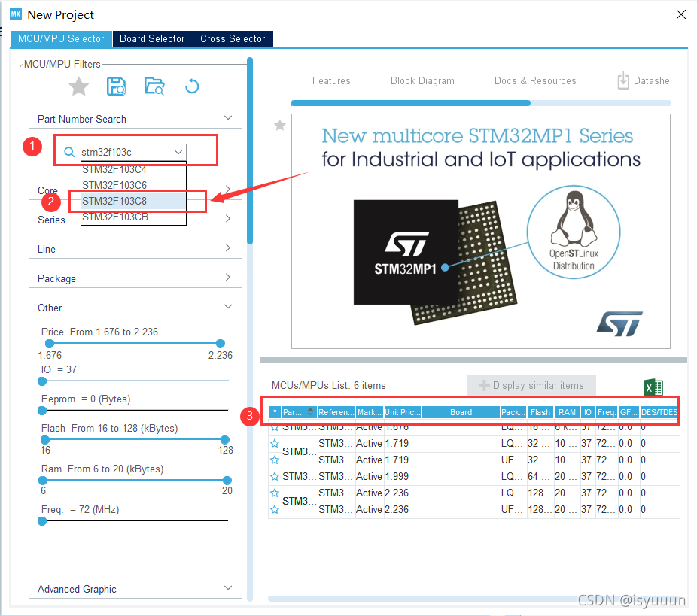Expand the Core filter section
This screenshot has height=616, width=697.
pos(228,189)
